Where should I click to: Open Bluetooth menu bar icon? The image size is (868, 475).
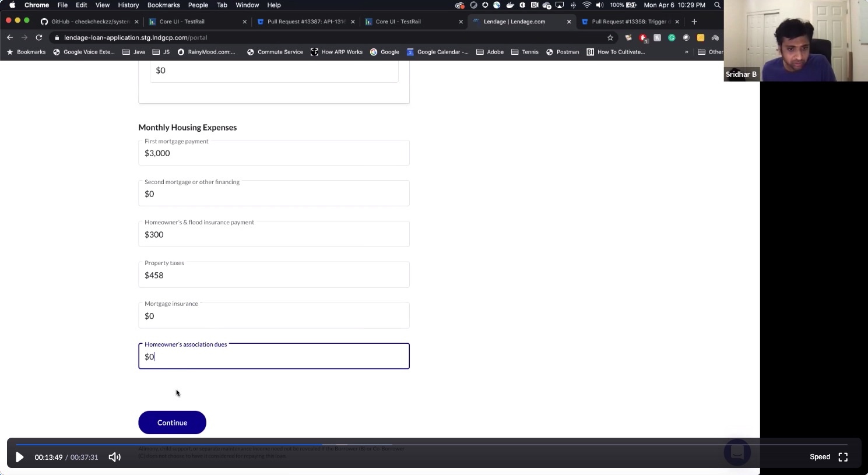pyautogui.click(x=573, y=5)
